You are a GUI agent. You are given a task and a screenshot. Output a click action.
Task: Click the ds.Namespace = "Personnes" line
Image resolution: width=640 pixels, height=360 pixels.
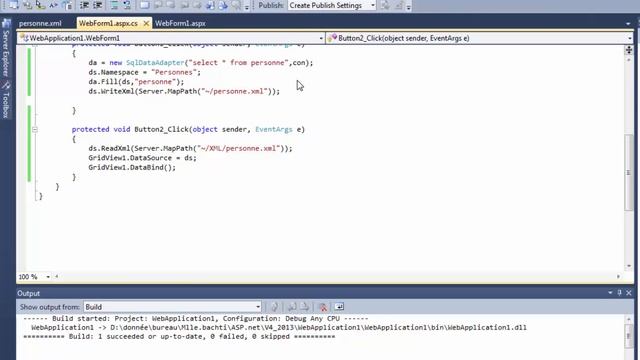click(x=144, y=72)
